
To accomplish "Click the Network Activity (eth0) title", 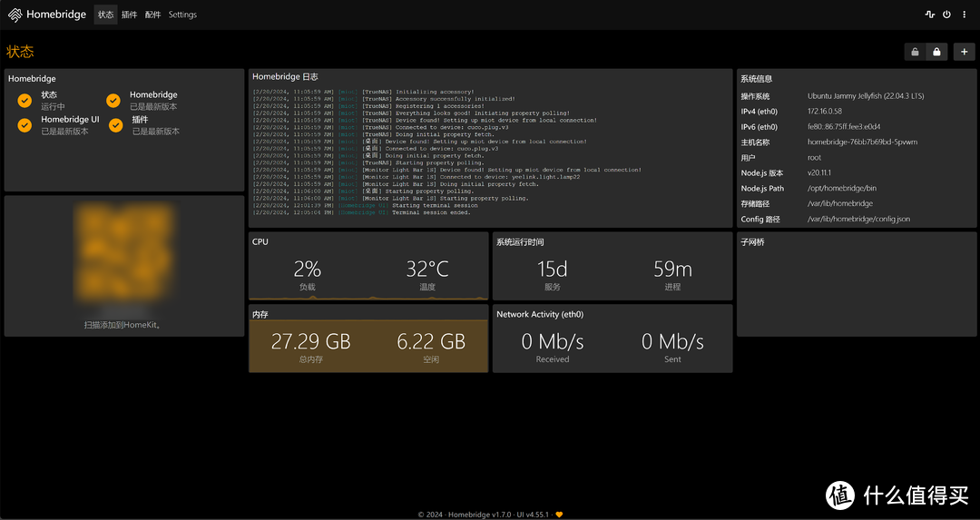I will tap(540, 314).
